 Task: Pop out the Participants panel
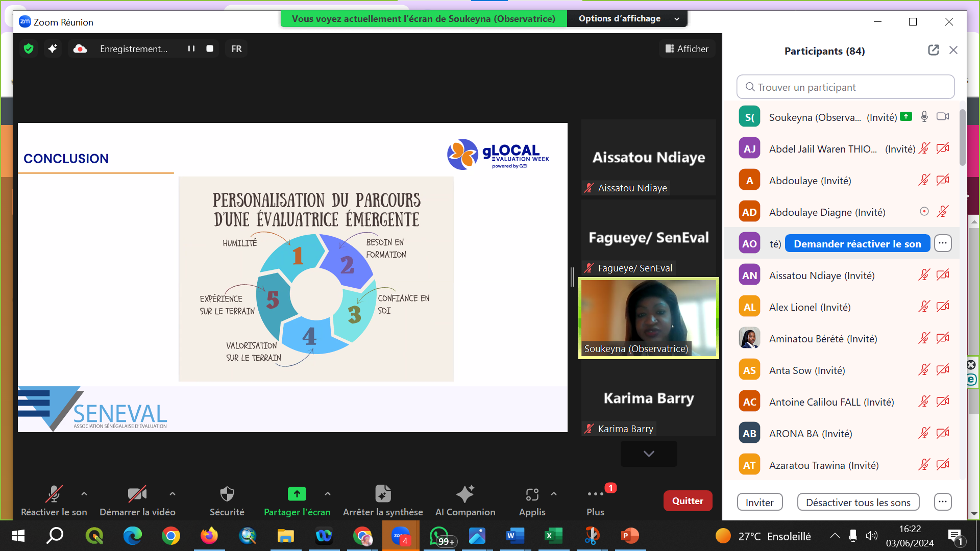[934, 50]
